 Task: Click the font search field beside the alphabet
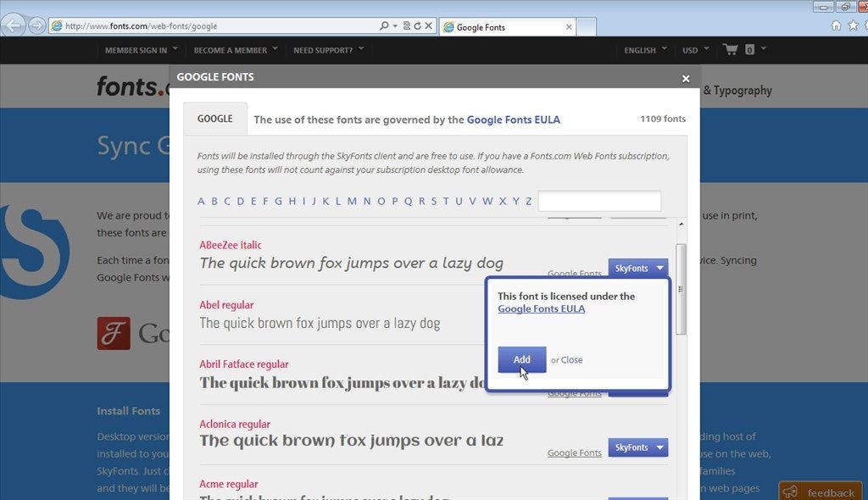[x=599, y=201]
